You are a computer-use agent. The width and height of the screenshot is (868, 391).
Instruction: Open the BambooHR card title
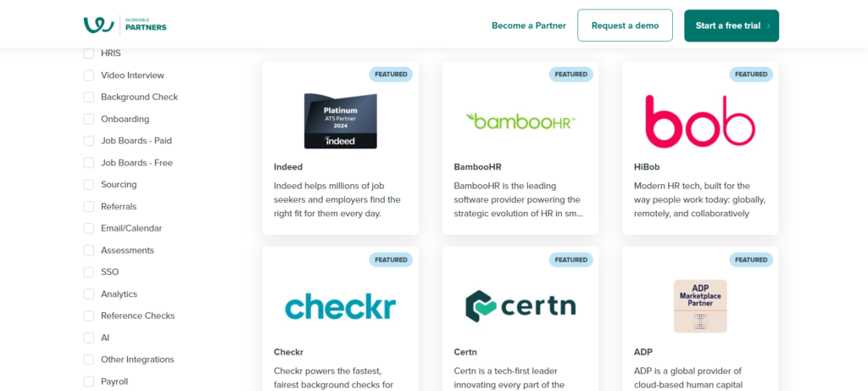[477, 167]
